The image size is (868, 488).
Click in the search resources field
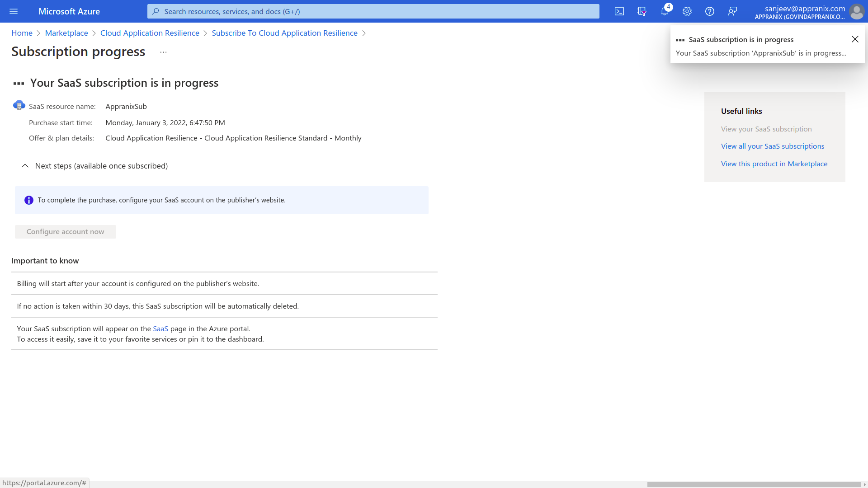(x=373, y=11)
